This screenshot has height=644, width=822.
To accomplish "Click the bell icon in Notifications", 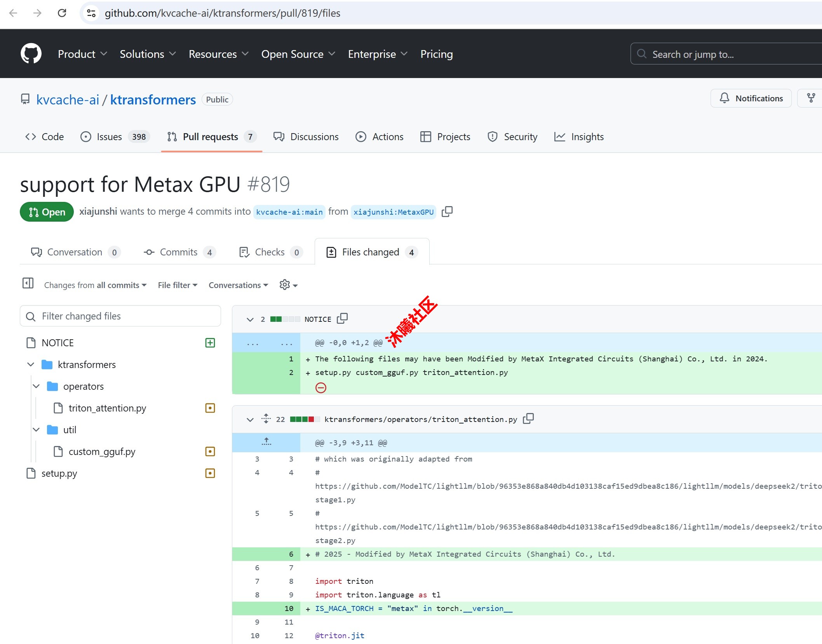I will pyautogui.click(x=724, y=98).
